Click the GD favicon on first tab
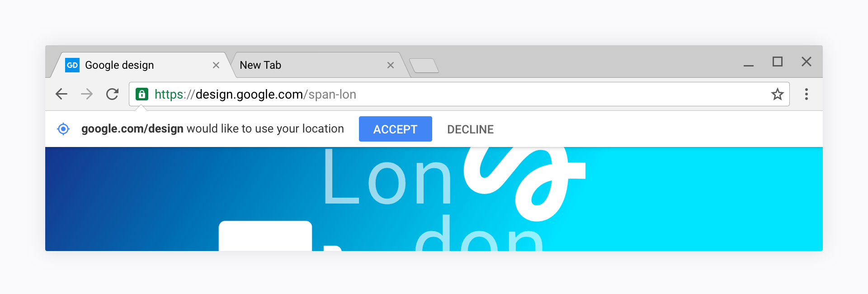868x294 pixels. (72, 65)
